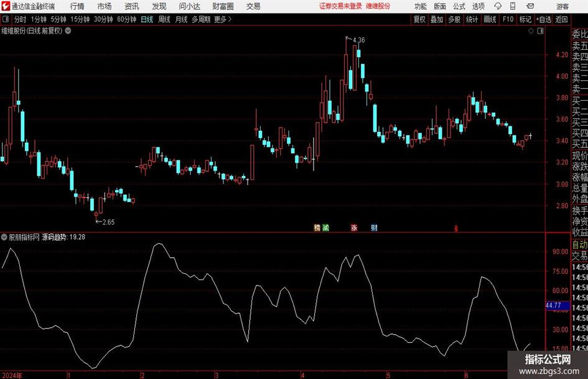Click the 叠加 overlay toolbar button
588x379 pixels.
click(437, 19)
